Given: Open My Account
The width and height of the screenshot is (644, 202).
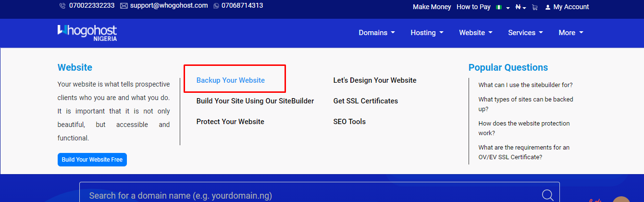Looking at the screenshot, I should pyautogui.click(x=571, y=7).
